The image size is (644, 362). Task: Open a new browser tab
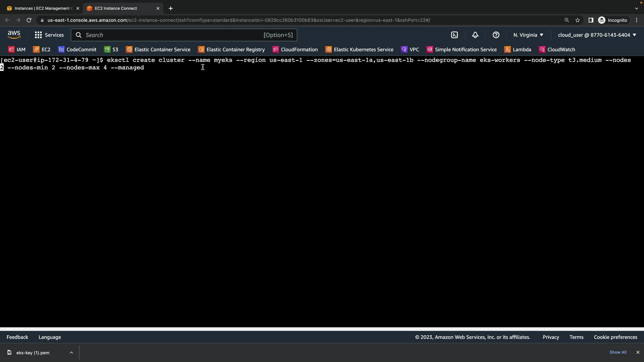[x=171, y=8]
